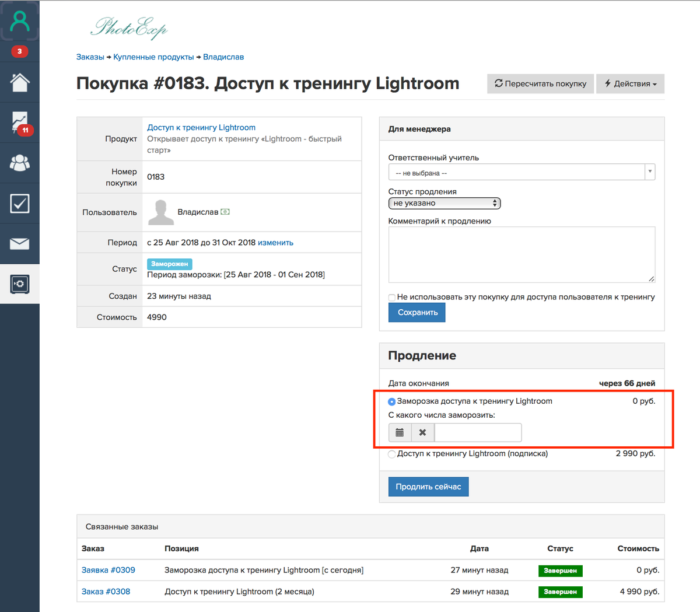This screenshot has width=700, height=612.
Task: Click the Продление panel heading
Action: pos(422,355)
